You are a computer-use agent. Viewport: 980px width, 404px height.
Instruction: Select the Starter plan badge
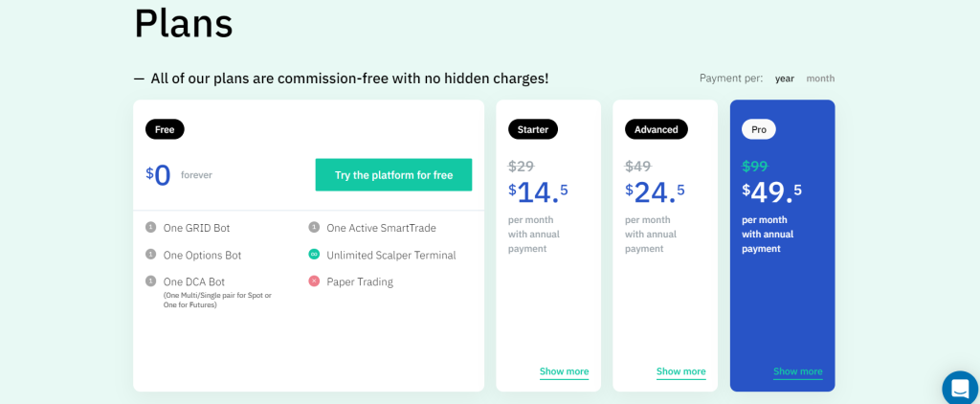[x=533, y=129]
